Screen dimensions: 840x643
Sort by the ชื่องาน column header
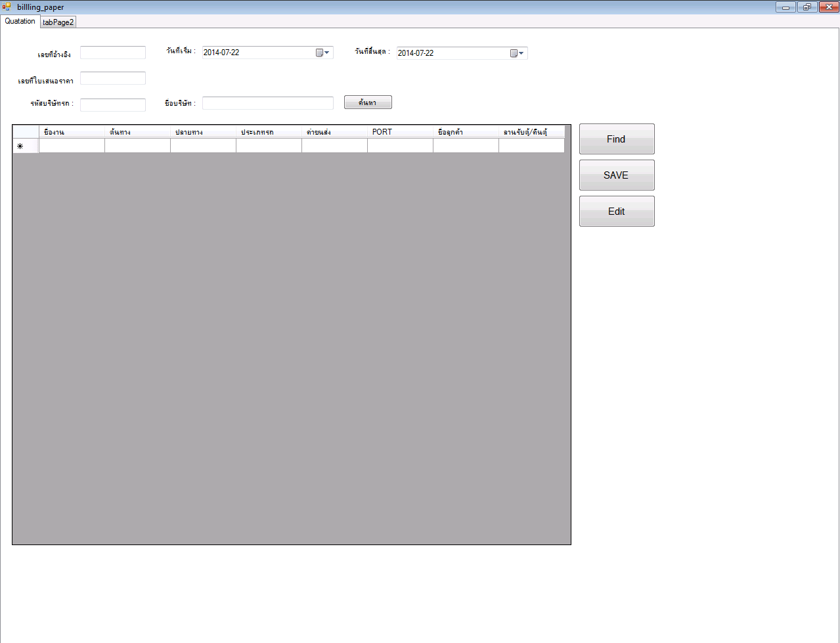coord(72,132)
